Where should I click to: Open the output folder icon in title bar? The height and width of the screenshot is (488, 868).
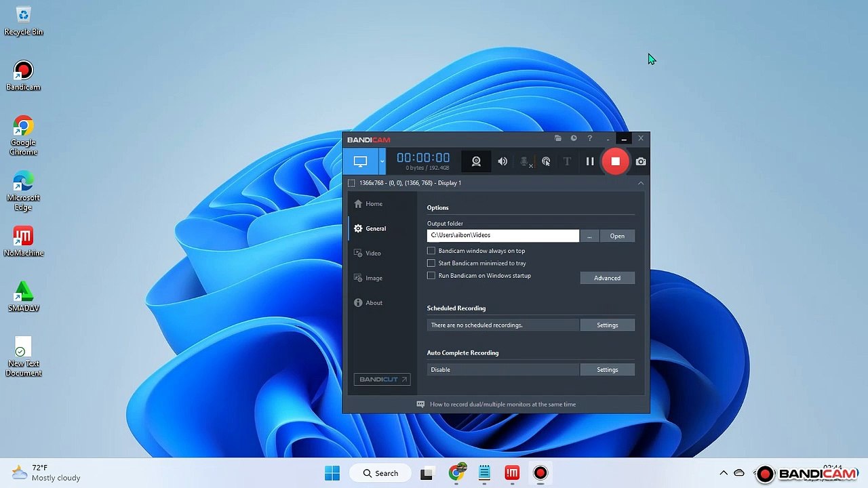click(557, 138)
